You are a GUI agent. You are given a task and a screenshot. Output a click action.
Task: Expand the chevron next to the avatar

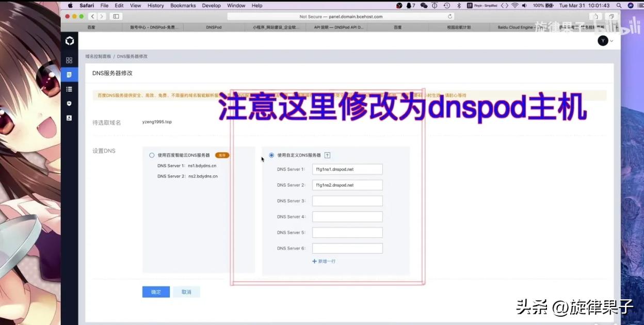611,40
